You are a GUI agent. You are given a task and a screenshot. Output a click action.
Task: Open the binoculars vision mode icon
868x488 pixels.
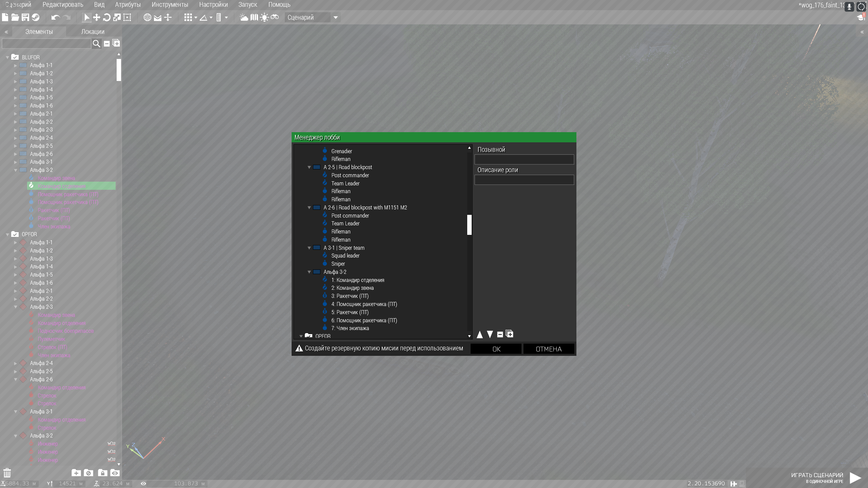pyautogui.click(x=275, y=17)
